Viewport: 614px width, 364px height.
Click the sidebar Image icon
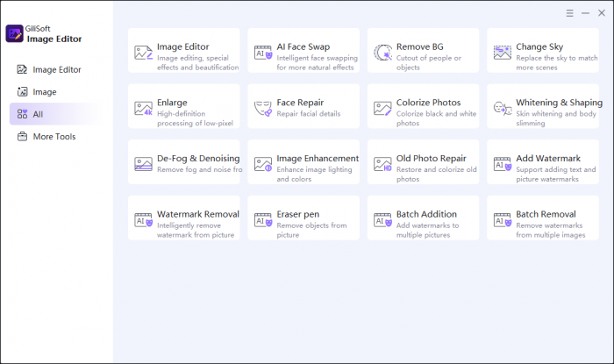pos(22,92)
